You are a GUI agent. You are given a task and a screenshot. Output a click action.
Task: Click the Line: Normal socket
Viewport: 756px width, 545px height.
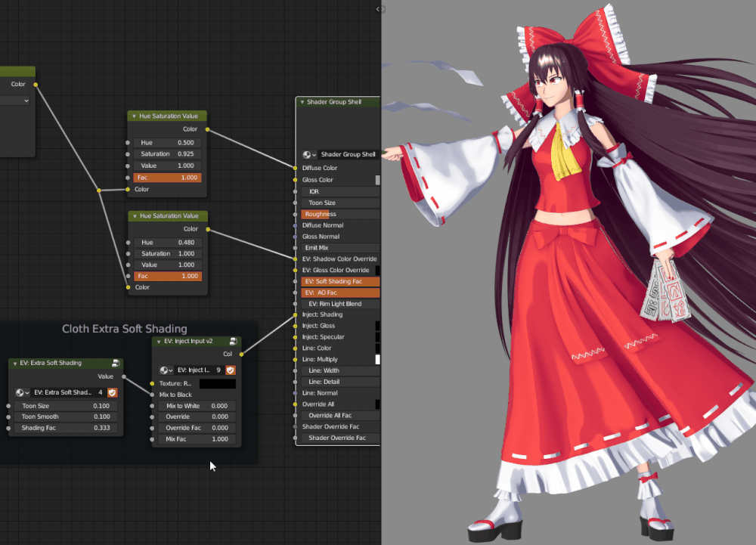tap(295, 393)
